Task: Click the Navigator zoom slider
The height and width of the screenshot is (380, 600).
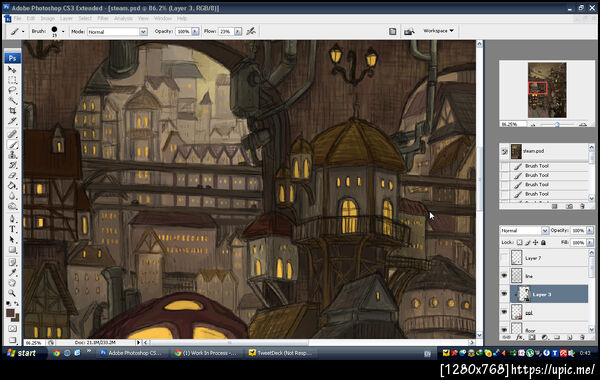Action: pyautogui.click(x=558, y=124)
